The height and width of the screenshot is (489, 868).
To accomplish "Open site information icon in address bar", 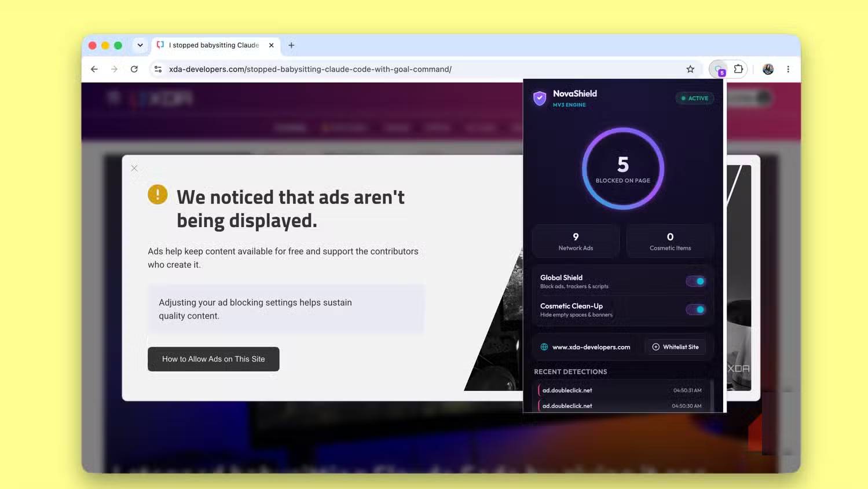I will (158, 69).
